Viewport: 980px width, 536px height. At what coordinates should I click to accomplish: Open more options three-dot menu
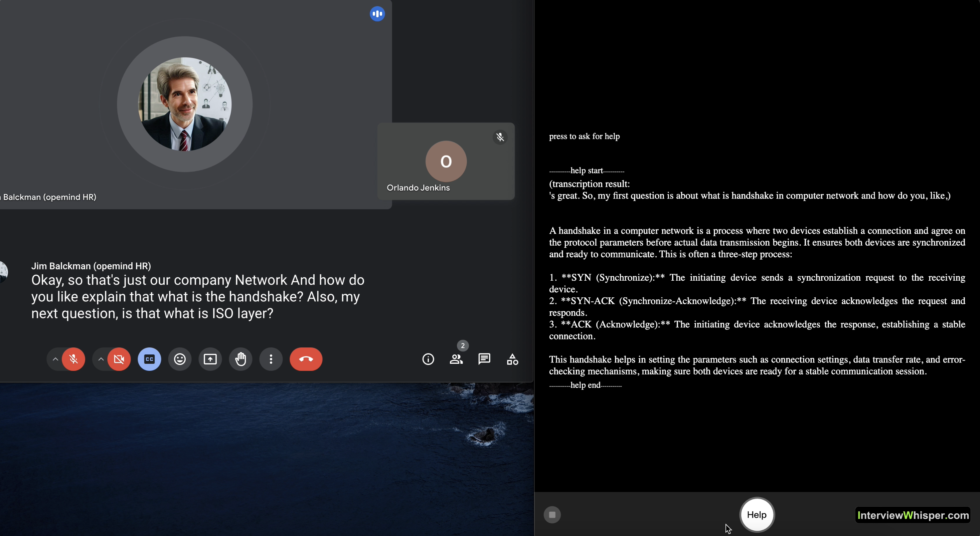271,359
